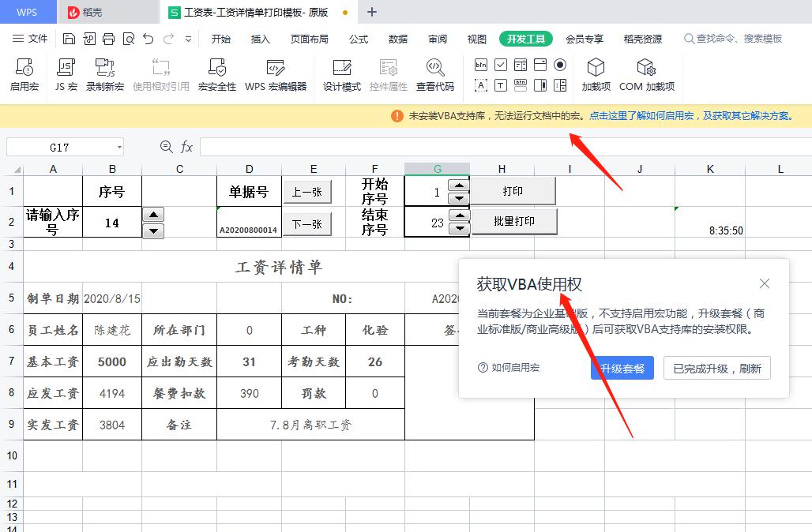
Task: Click the Undo arrow icon
Action: tap(148, 39)
